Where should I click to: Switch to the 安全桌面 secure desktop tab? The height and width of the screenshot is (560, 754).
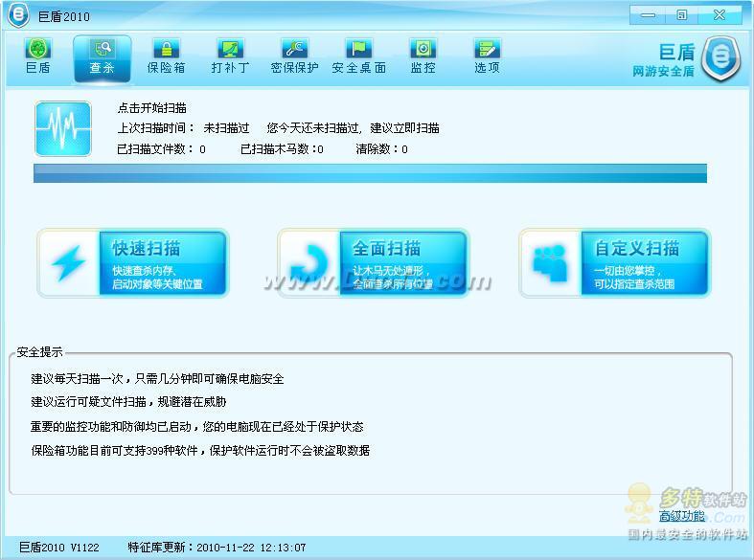click(x=358, y=56)
